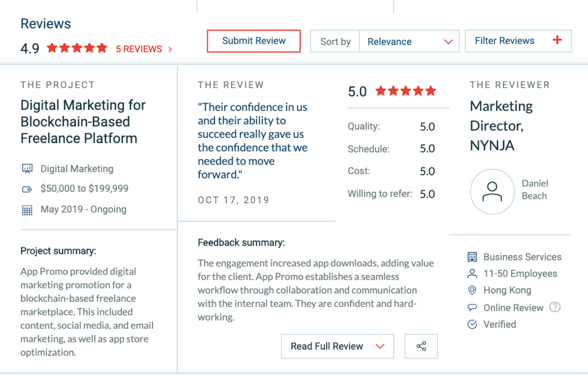Click the Submit Review button
The image size is (588, 375).
254,41
